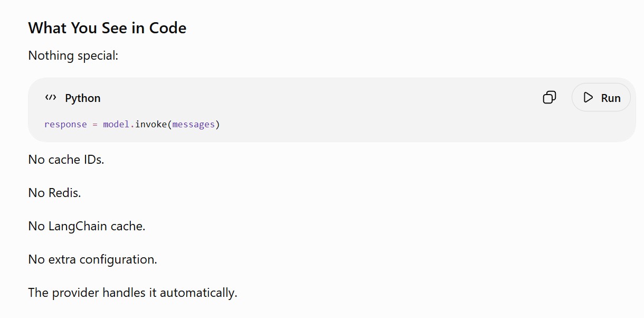Image resolution: width=644 pixels, height=318 pixels.
Task: Click the 'What You See in Code' heading
Action: point(107,28)
